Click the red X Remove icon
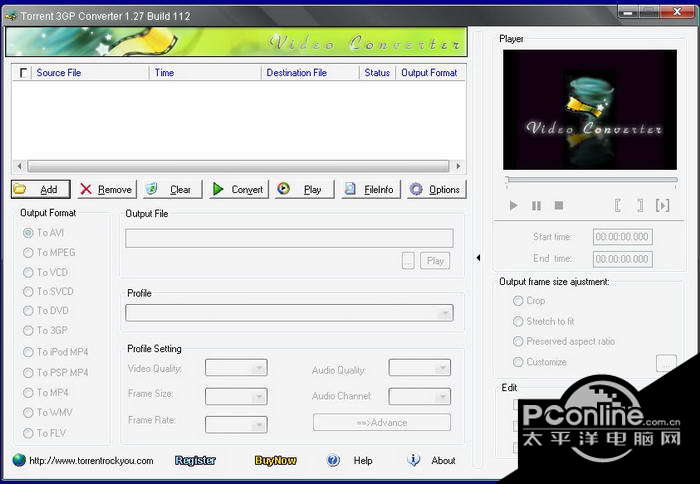The width and height of the screenshot is (700, 484). tap(86, 189)
